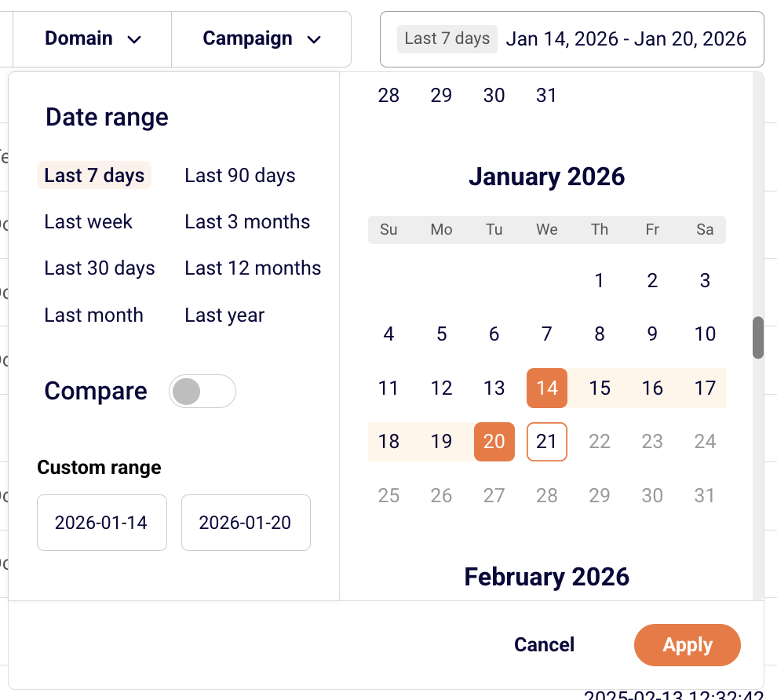Choose the Last year preset
This screenshot has height=700, width=777.
pyautogui.click(x=224, y=315)
